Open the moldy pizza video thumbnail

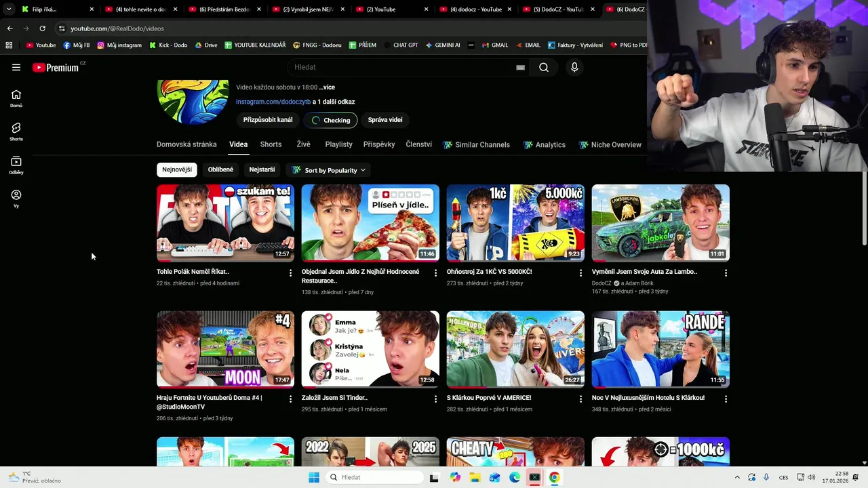[370, 223]
